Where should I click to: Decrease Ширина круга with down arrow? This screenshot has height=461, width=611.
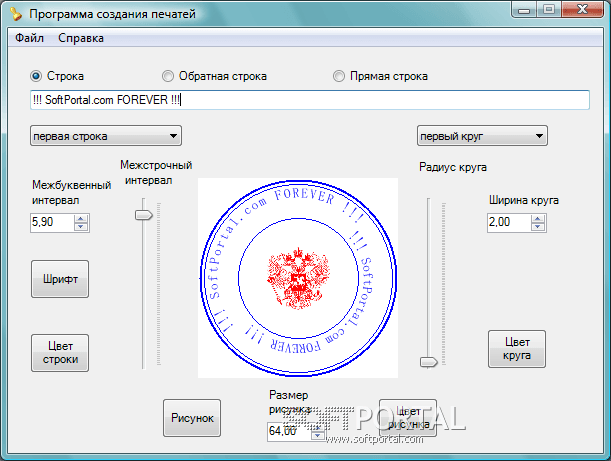[x=538, y=227]
